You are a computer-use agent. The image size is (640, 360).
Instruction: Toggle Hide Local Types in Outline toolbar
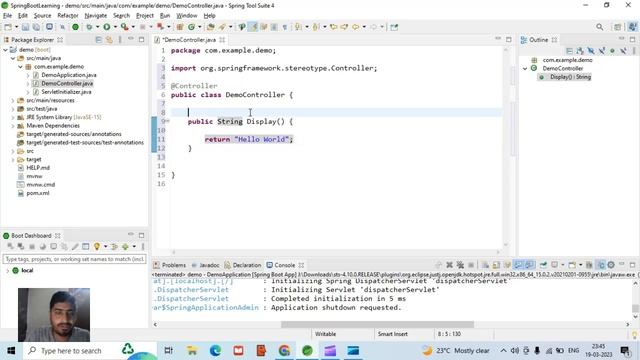(x=623, y=51)
